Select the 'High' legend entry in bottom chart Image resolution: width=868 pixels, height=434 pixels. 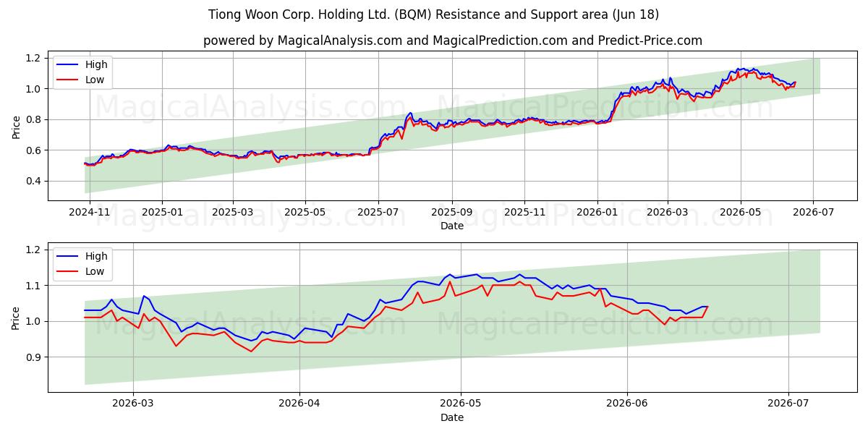(82, 256)
